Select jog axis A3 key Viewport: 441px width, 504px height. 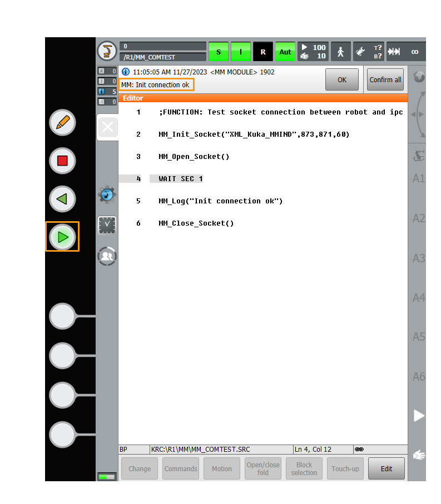tap(419, 258)
